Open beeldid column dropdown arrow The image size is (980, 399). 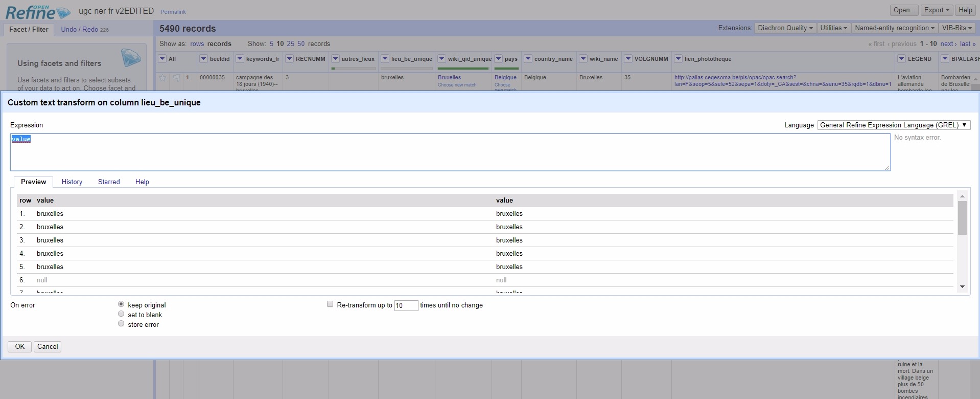coord(203,59)
